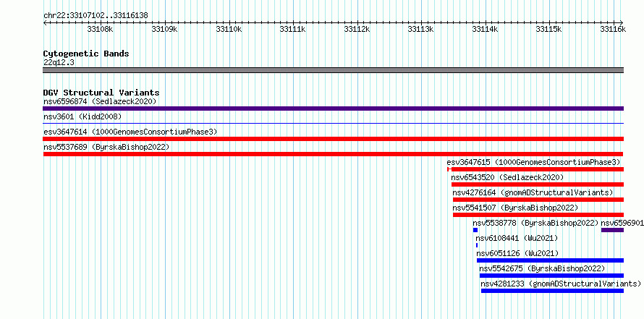Open the esv3647615 (1000GenomesConsortiumPhase3) label
The width and height of the screenshot is (644, 319).
[x=533, y=162]
